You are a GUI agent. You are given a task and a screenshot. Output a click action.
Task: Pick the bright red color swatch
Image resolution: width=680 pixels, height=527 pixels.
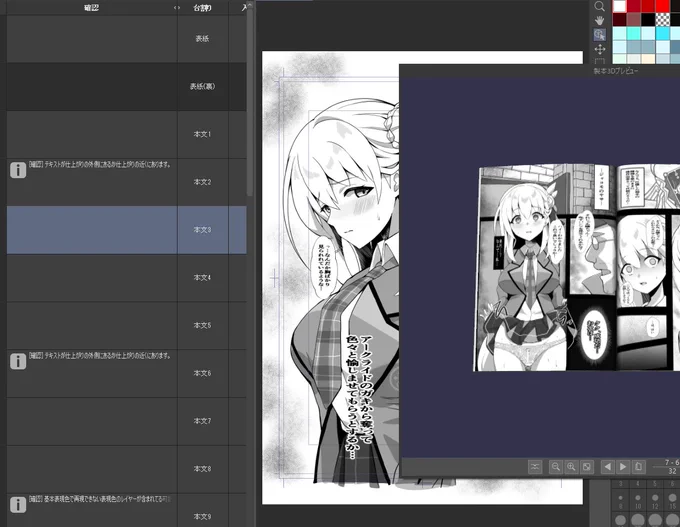[x=662, y=6]
